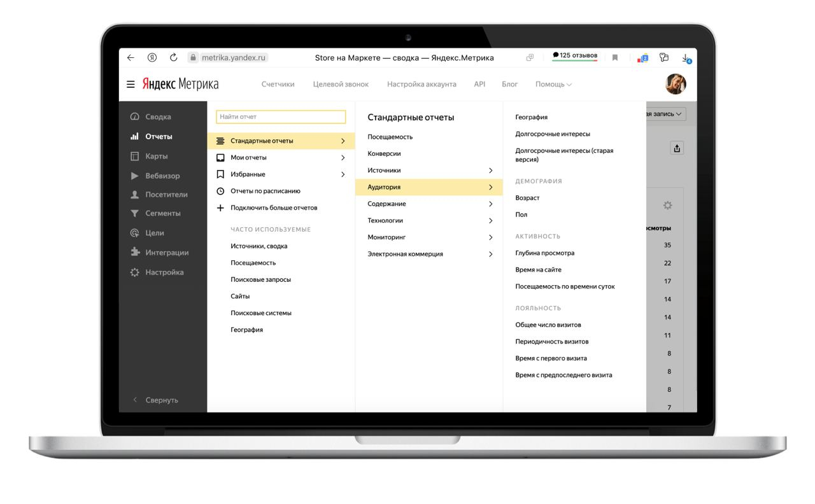Expand the Содержание submenu
The image size is (815, 504).
tap(429, 204)
